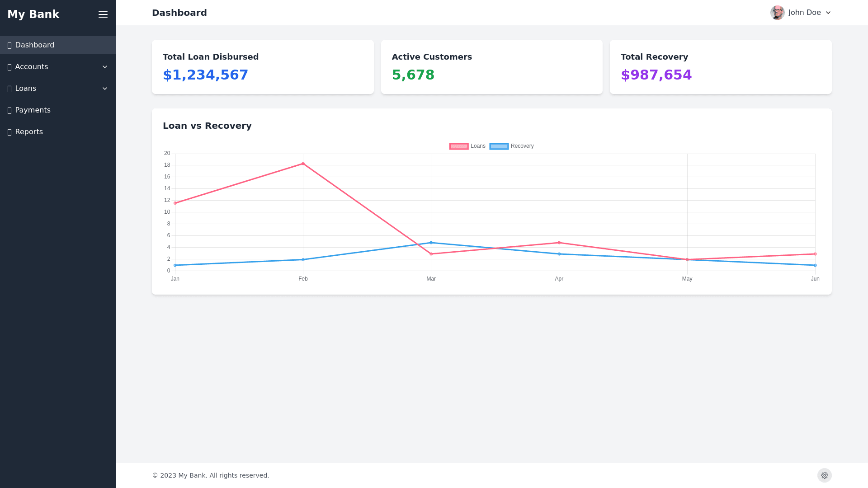Image resolution: width=868 pixels, height=488 pixels.
Task: Expand the Loans submenu chevron
Action: tap(105, 89)
